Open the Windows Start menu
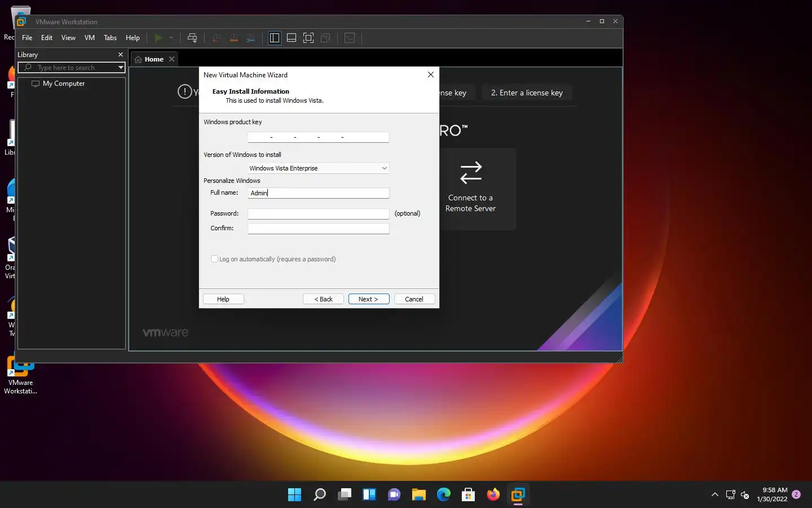This screenshot has height=508, width=812. (x=294, y=495)
